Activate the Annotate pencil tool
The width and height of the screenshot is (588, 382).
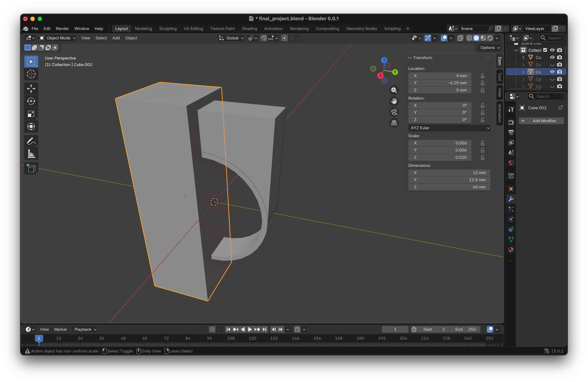click(x=31, y=141)
